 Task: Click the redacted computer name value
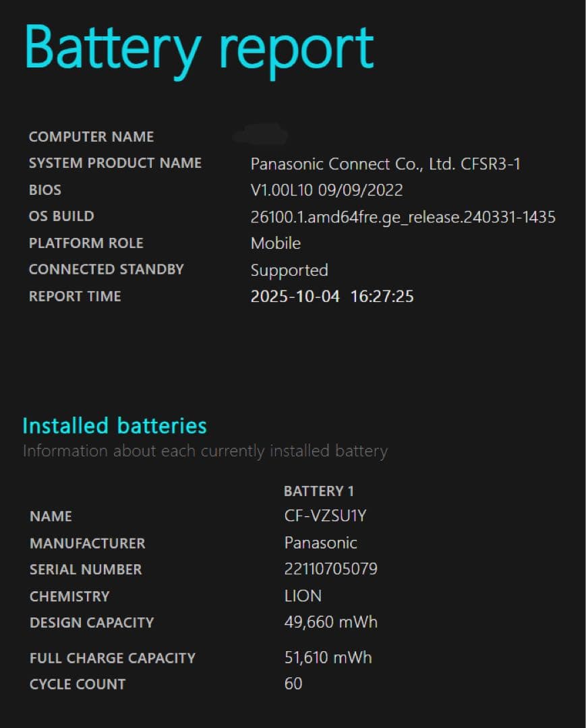(260, 135)
